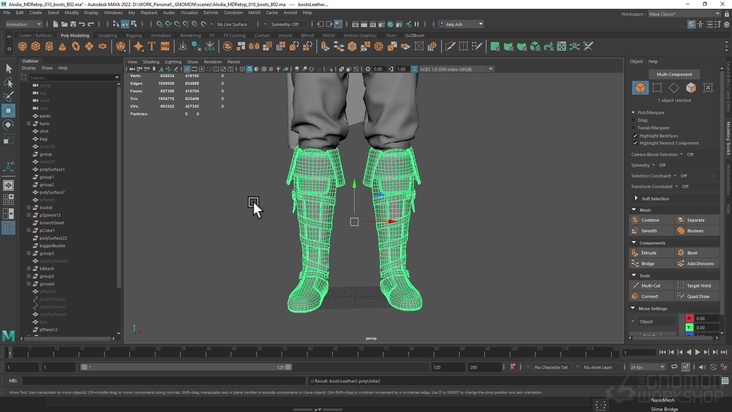The height and width of the screenshot is (412, 732).
Task: Select Vertex selection mode icon in toolkit
Action: tap(657, 88)
